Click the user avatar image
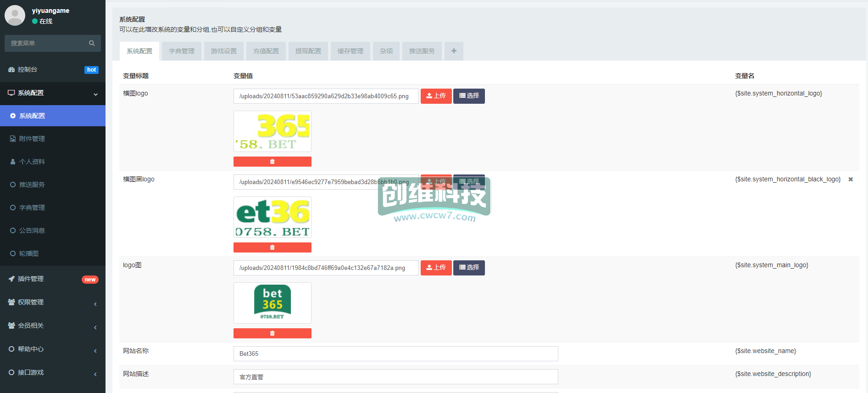This screenshot has height=393, width=868. pyautogui.click(x=15, y=15)
